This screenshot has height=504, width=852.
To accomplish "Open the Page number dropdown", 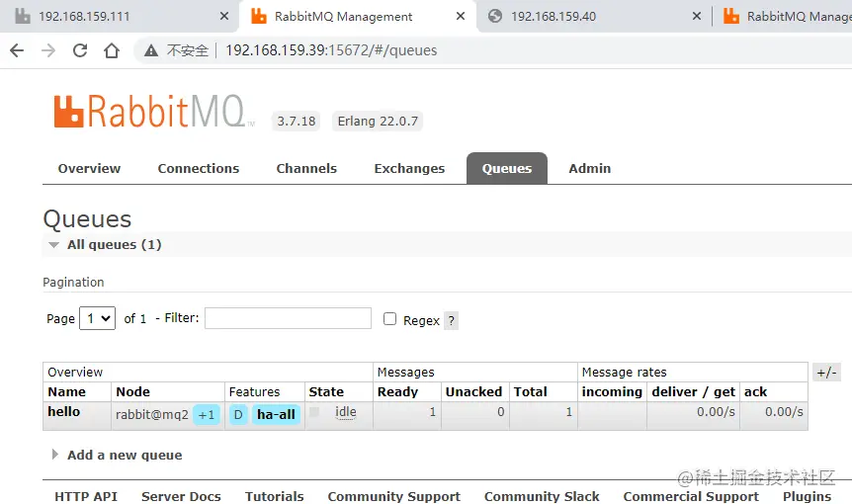I will 98,318.
